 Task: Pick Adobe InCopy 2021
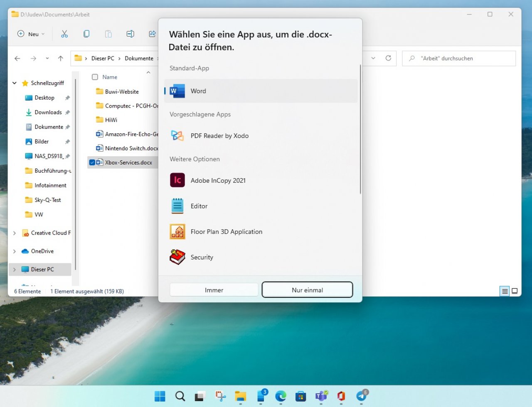(261, 180)
